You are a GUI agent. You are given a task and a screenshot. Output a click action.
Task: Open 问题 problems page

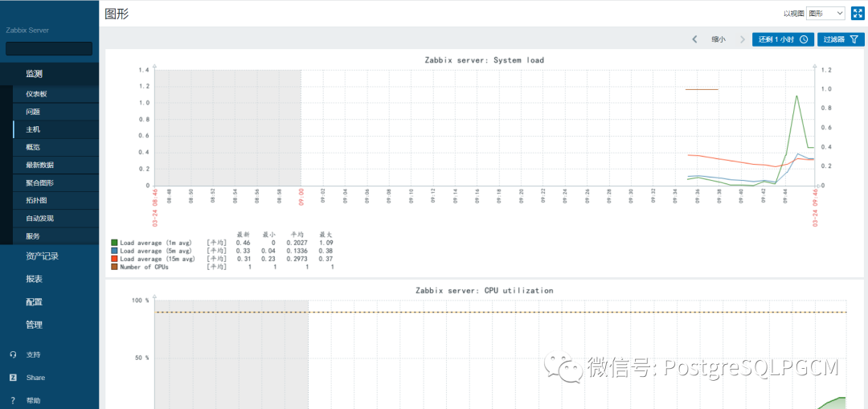pos(55,111)
